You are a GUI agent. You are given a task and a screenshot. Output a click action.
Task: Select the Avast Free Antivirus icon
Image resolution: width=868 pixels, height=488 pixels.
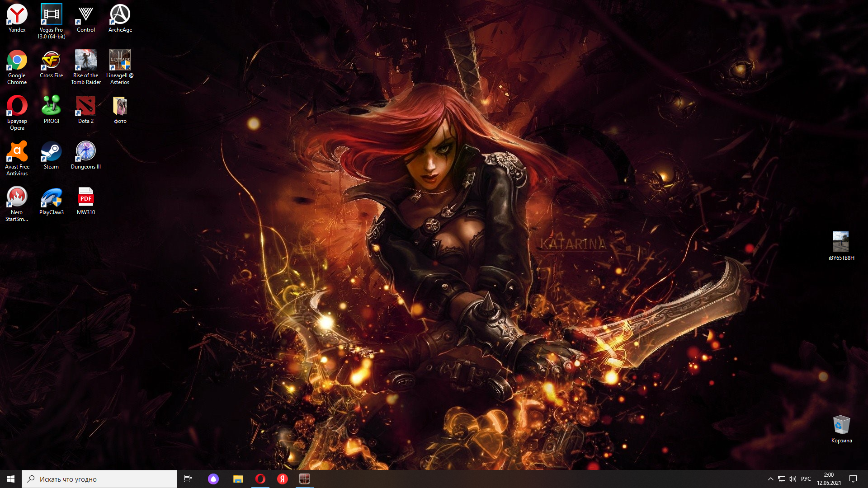click(17, 158)
